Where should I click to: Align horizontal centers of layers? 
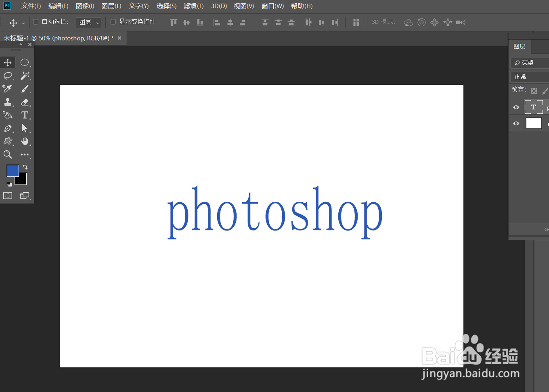[230, 22]
